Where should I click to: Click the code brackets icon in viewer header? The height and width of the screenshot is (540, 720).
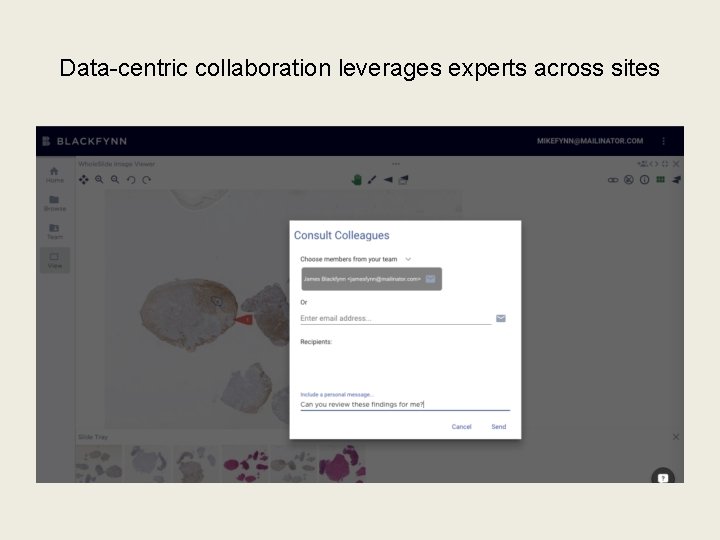(654, 163)
